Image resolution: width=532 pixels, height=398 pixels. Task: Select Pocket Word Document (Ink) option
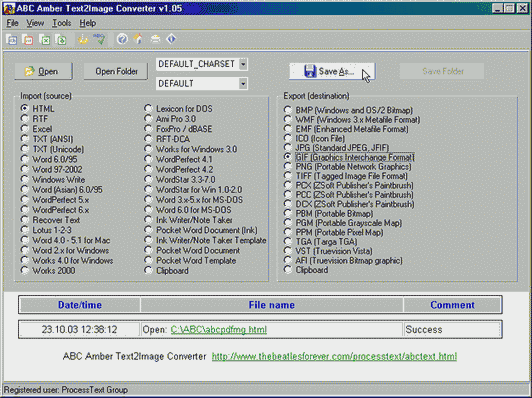[x=201, y=230]
